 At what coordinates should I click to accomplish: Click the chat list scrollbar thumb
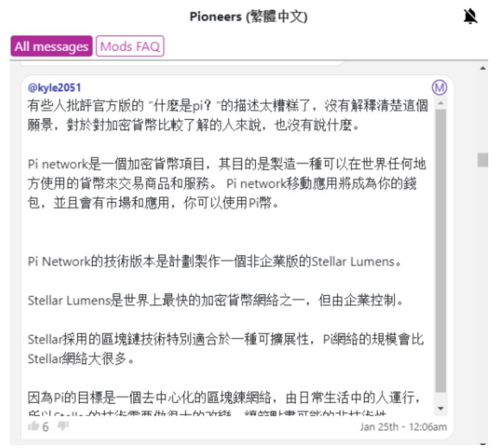[483, 160]
